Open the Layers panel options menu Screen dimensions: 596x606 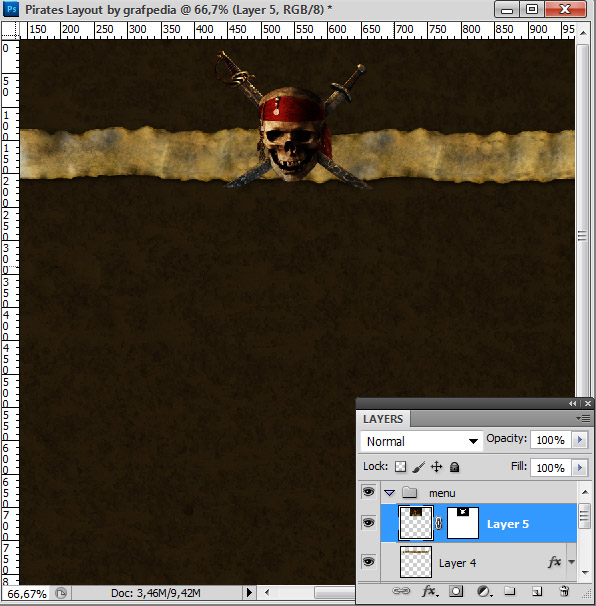pyautogui.click(x=583, y=419)
